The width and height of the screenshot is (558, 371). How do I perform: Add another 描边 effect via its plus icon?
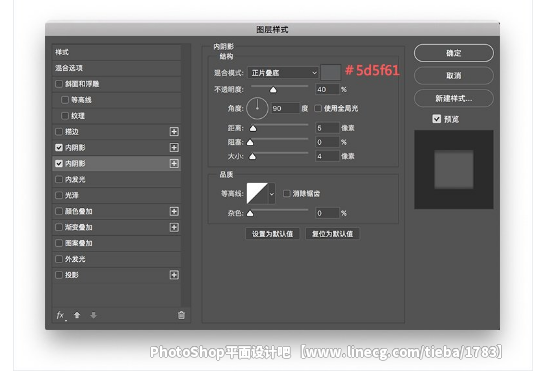[x=174, y=132]
